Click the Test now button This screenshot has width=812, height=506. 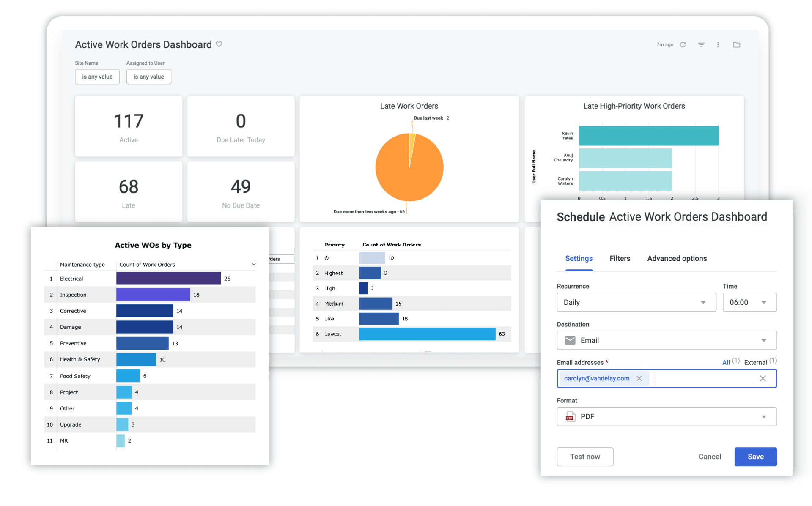[x=585, y=457]
